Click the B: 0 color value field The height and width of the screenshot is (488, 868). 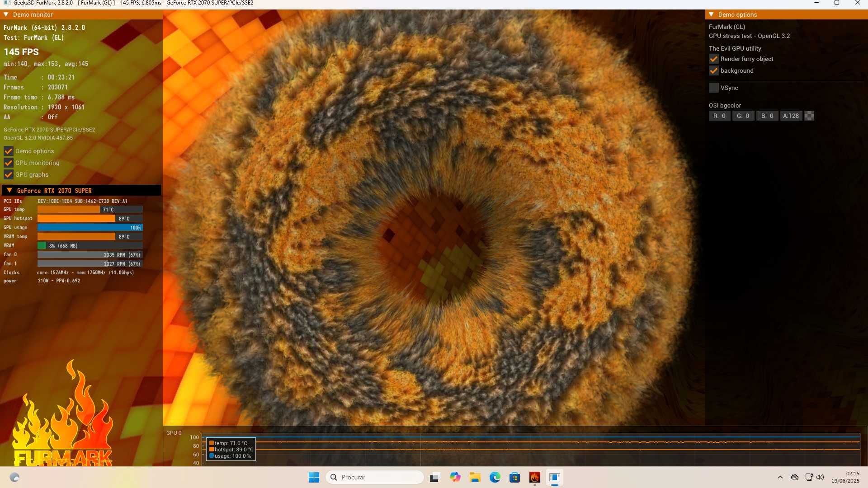tap(767, 116)
